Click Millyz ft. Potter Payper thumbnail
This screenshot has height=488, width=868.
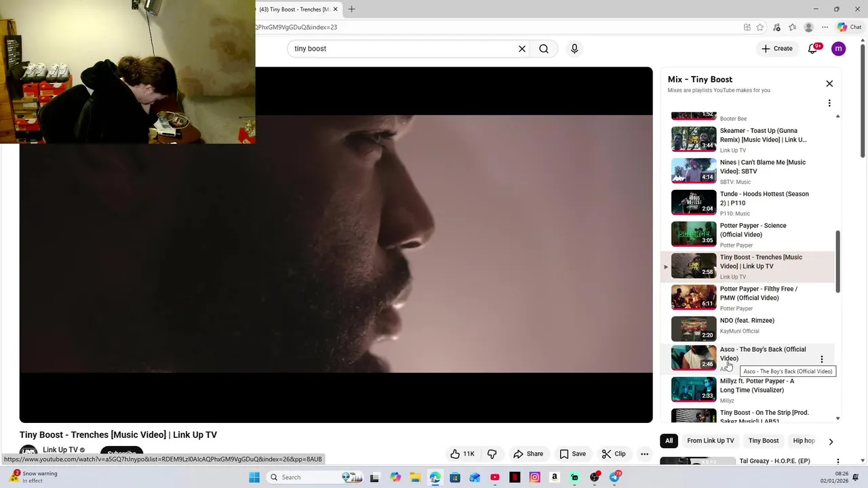(694, 389)
